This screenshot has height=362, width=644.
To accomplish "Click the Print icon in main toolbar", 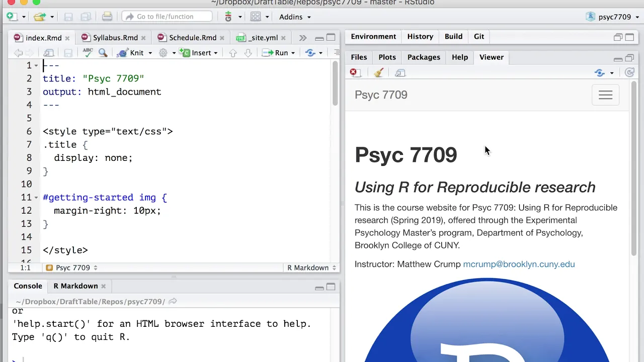I will tap(107, 17).
